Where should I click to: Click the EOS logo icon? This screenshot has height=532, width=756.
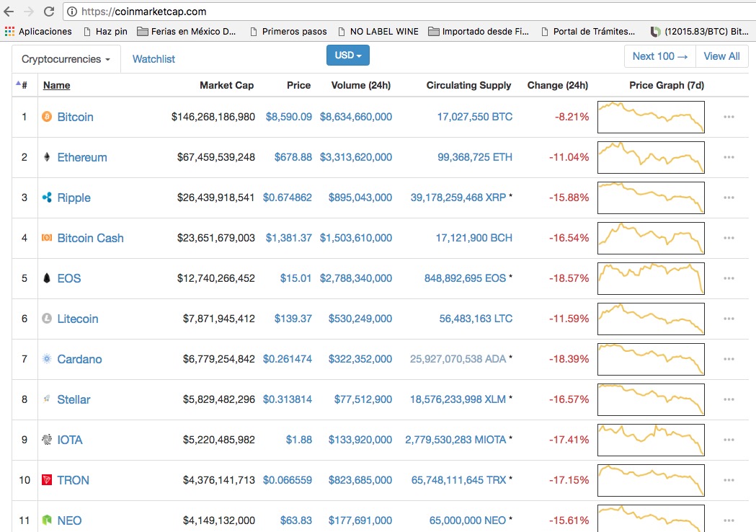click(x=47, y=278)
